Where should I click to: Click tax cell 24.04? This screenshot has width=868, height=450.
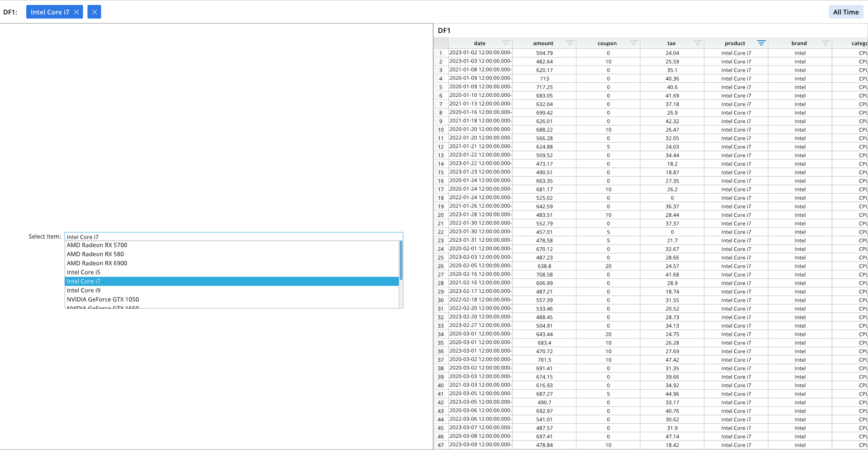pyautogui.click(x=672, y=53)
